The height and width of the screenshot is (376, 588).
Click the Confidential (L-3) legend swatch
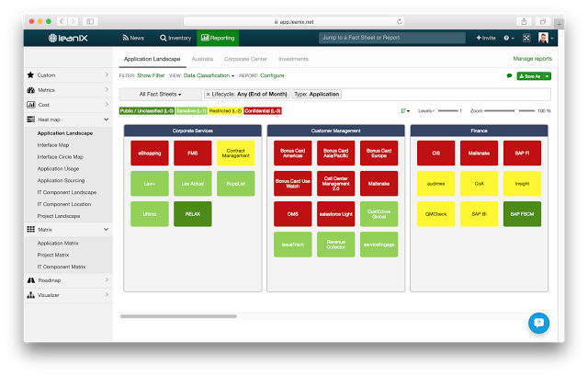pos(263,110)
